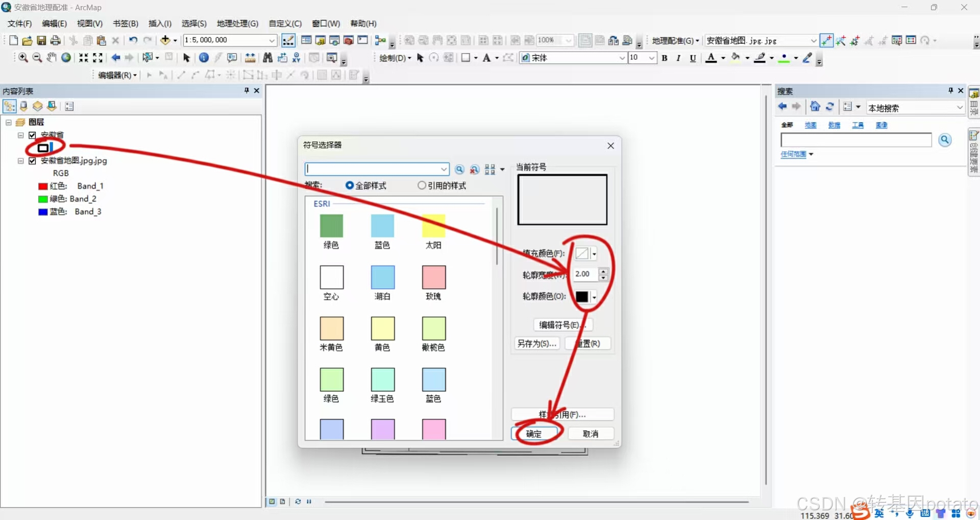Open the Editor toolbar icon
Viewport: 980px width, 520px height.
pos(288,40)
